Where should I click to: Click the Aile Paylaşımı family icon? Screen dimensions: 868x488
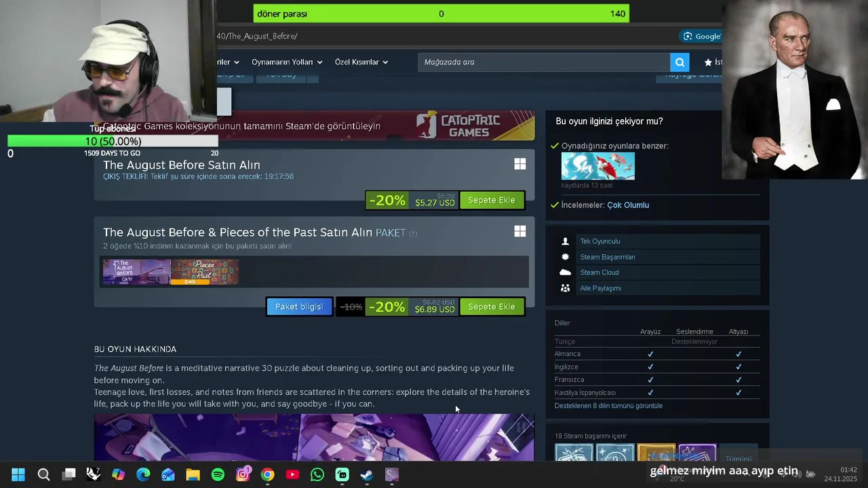(566, 288)
